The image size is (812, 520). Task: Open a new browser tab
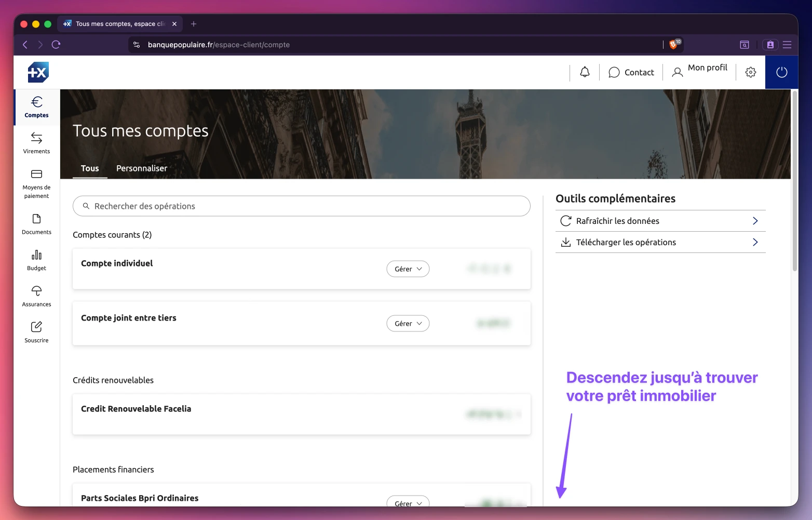pyautogui.click(x=194, y=24)
